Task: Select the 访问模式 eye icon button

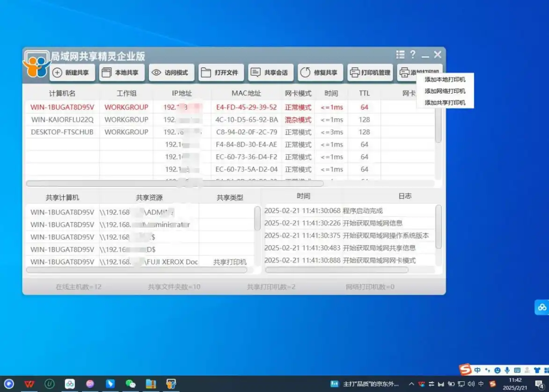Action: [x=171, y=73]
